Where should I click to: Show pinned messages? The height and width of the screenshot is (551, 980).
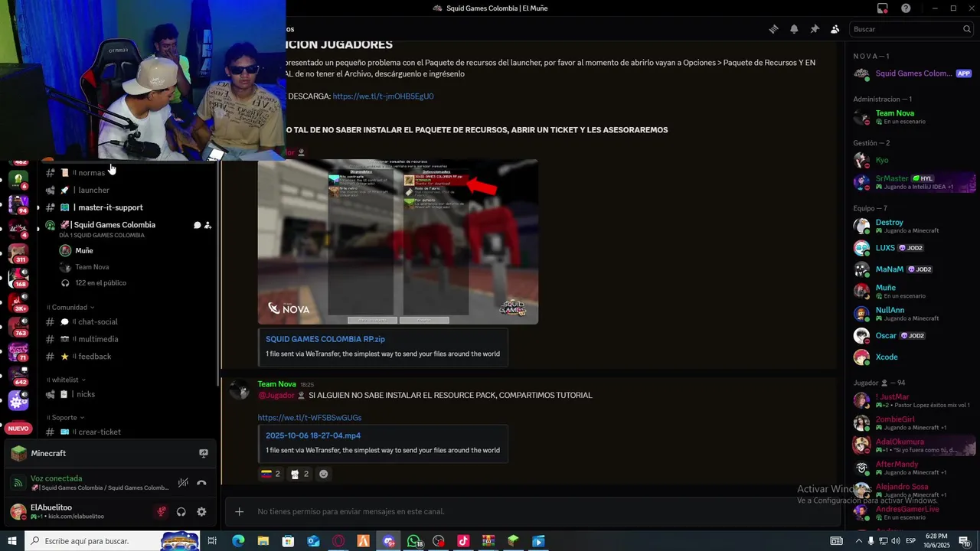click(815, 29)
